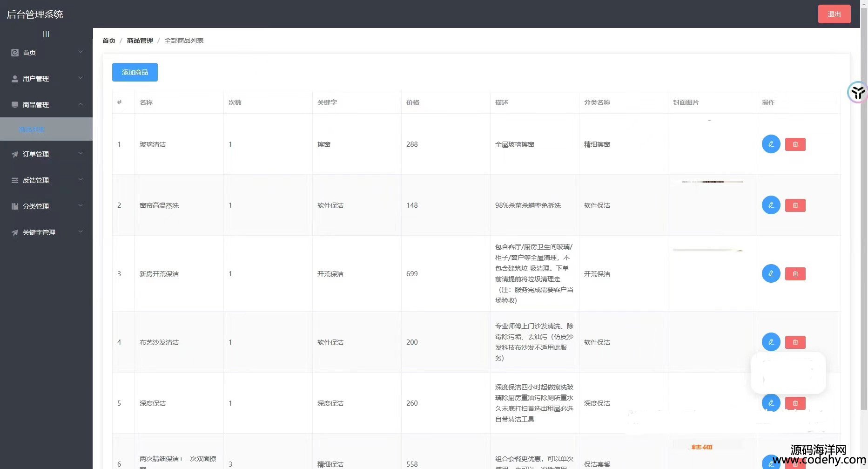The image size is (868, 469).
Task: Click the red 退出 logout button
Action: tap(834, 14)
